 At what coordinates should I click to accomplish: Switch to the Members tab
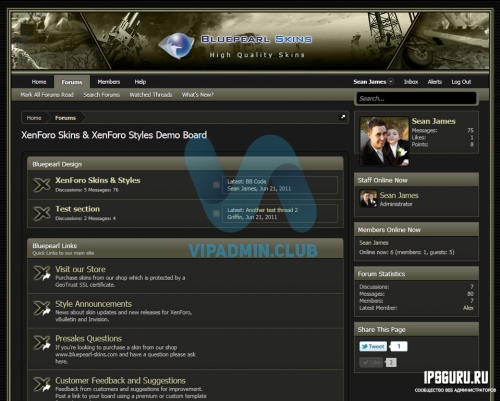(109, 82)
